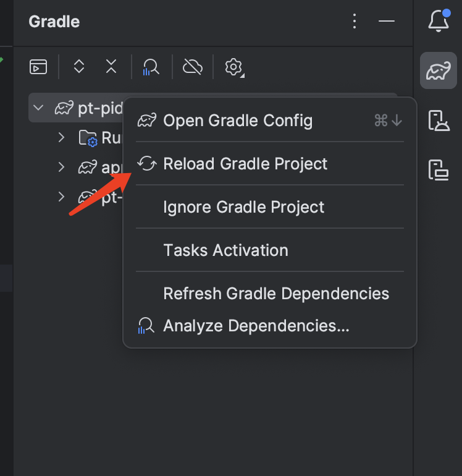Viewport: 462px width, 476px height.
Task: Open the Running Devices sidebar icon
Action: [x=438, y=120]
